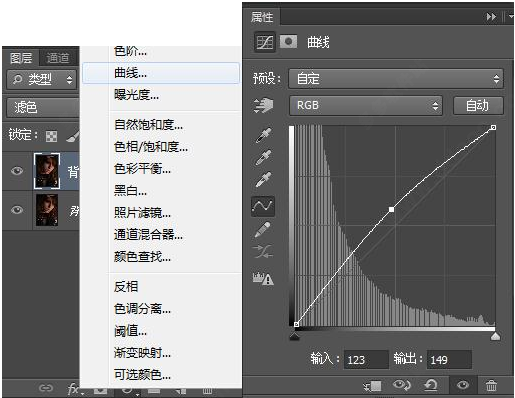Screen dimensions: 515x398
Task: Select the pencil draw curve tool
Action: coord(263,230)
